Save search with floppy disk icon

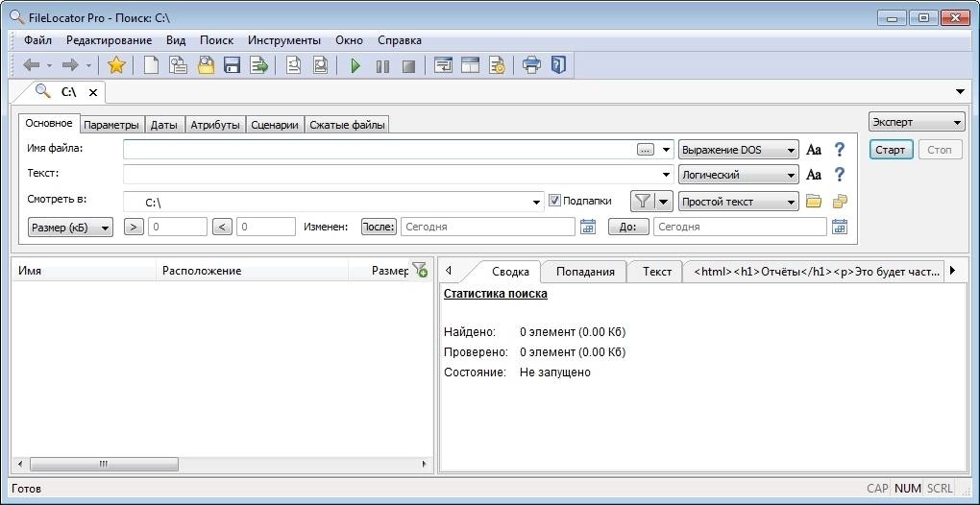(232, 65)
